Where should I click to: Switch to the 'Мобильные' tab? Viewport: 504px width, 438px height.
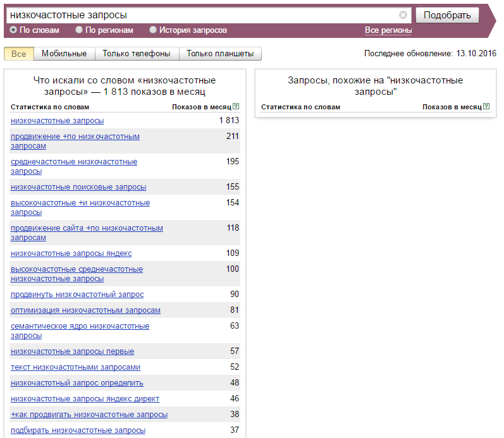click(65, 54)
